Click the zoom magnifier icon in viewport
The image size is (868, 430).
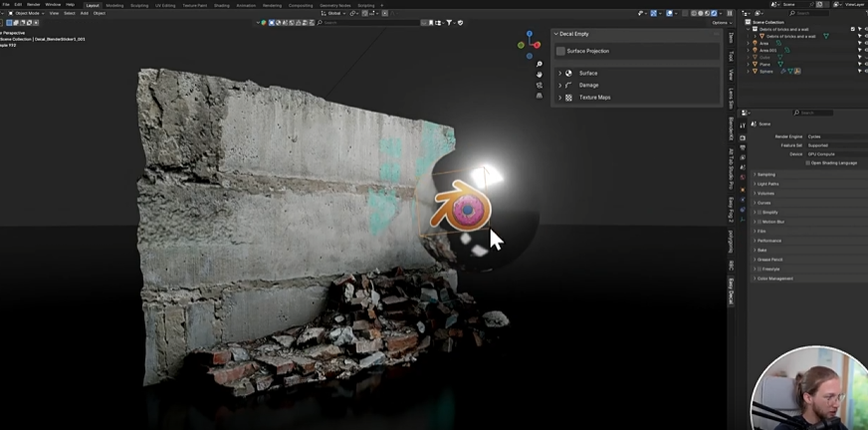540,64
